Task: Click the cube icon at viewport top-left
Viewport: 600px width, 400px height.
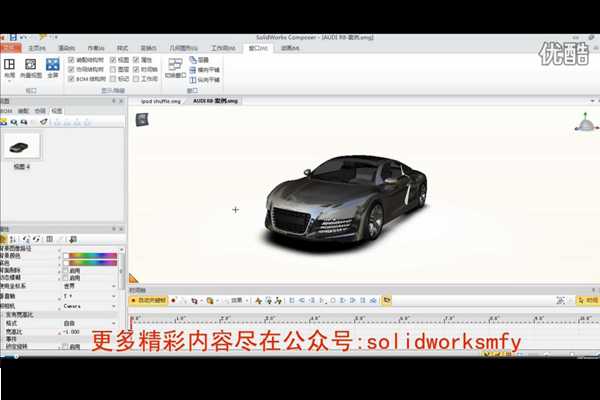Action: (142, 119)
